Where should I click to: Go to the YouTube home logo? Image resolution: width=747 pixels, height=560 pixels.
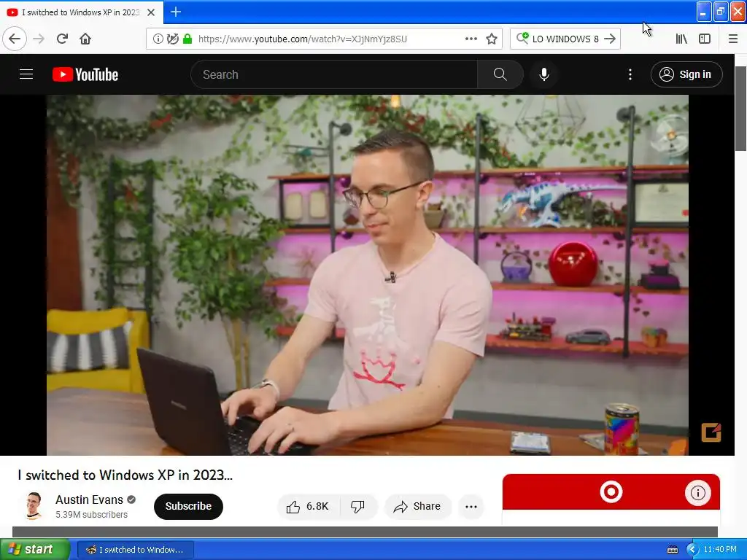pos(85,74)
